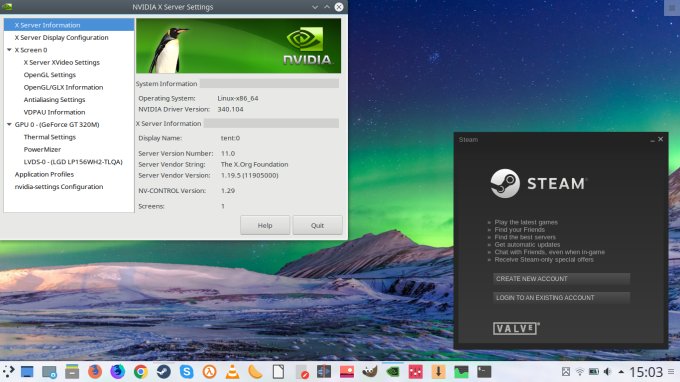The height and width of the screenshot is (382, 680).
Task: Check the battery tray icon
Action: point(594,372)
